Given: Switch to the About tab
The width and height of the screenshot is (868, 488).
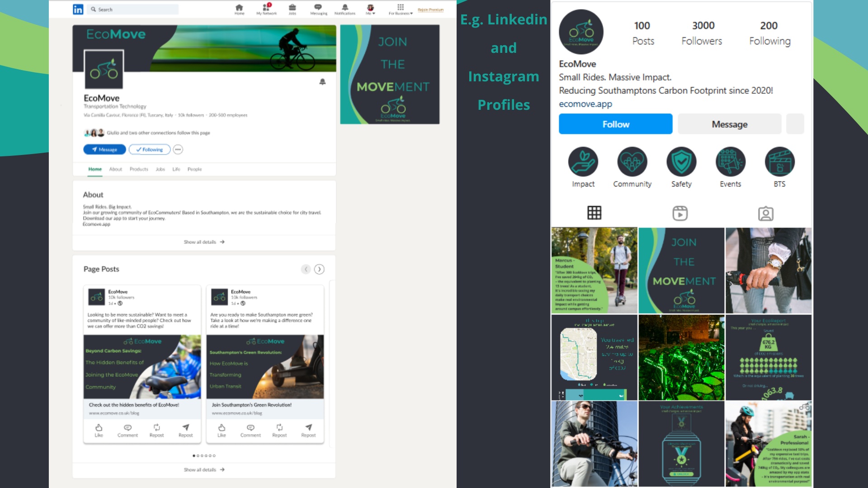Looking at the screenshot, I should pyautogui.click(x=116, y=169).
